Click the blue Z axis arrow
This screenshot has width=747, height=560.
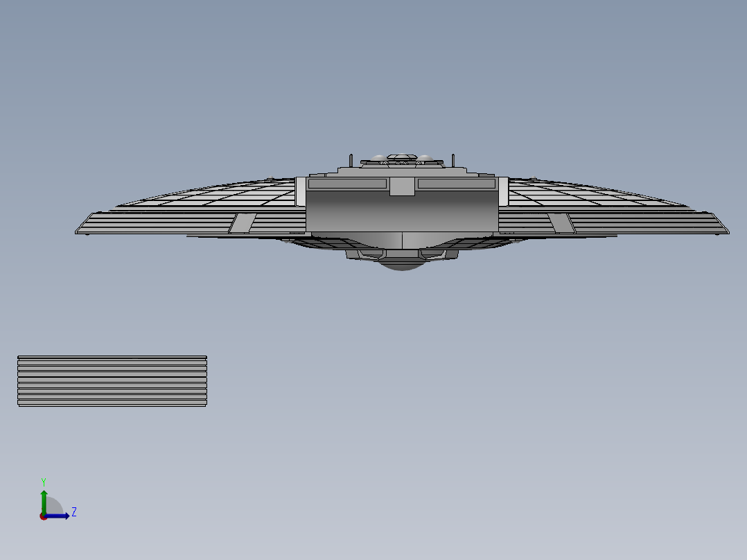pos(61,516)
